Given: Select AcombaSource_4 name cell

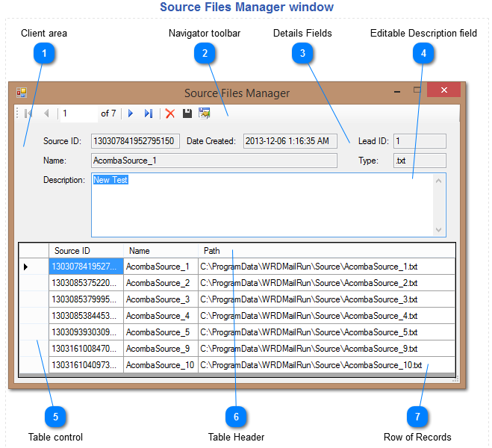Looking at the screenshot, I should 161,316.
